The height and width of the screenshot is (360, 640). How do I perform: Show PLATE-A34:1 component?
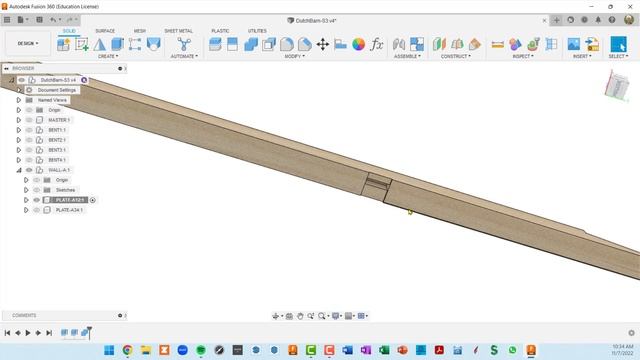(37, 210)
